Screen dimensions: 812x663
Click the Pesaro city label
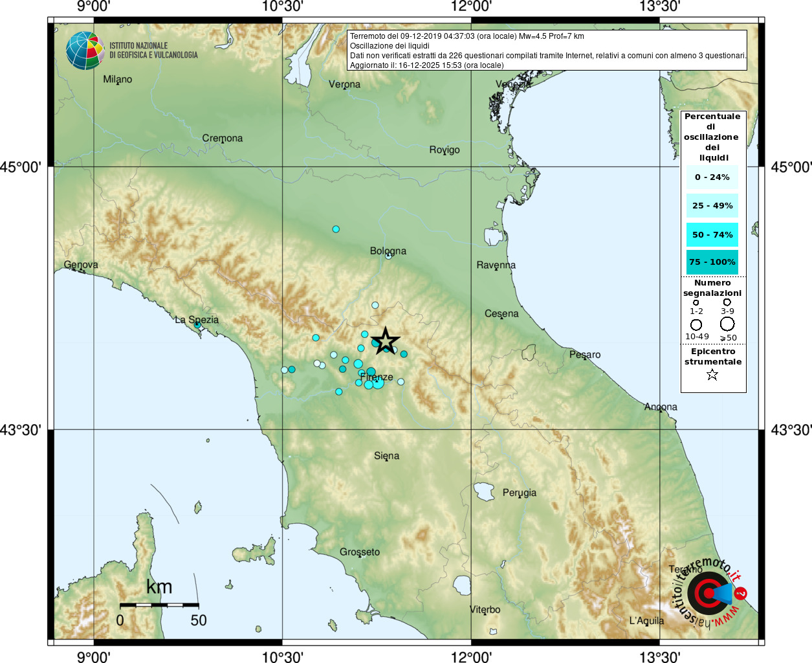click(x=585, y=355)
